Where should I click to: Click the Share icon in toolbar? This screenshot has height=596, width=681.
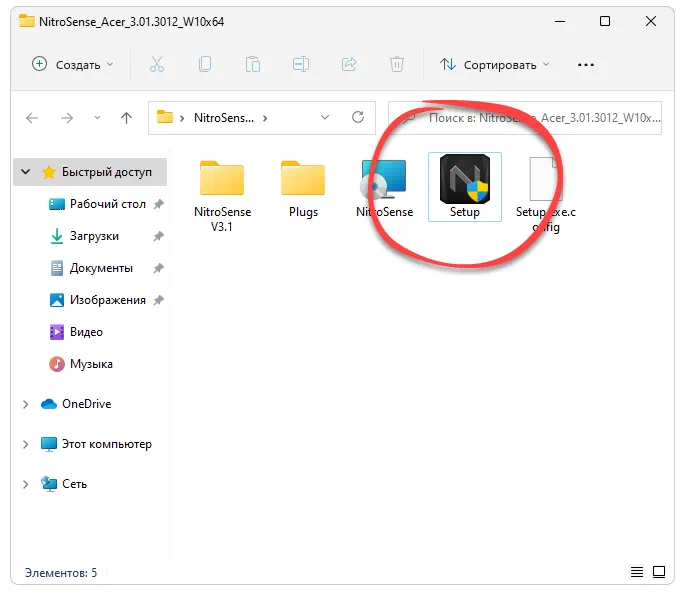click(x=349, y=64)
